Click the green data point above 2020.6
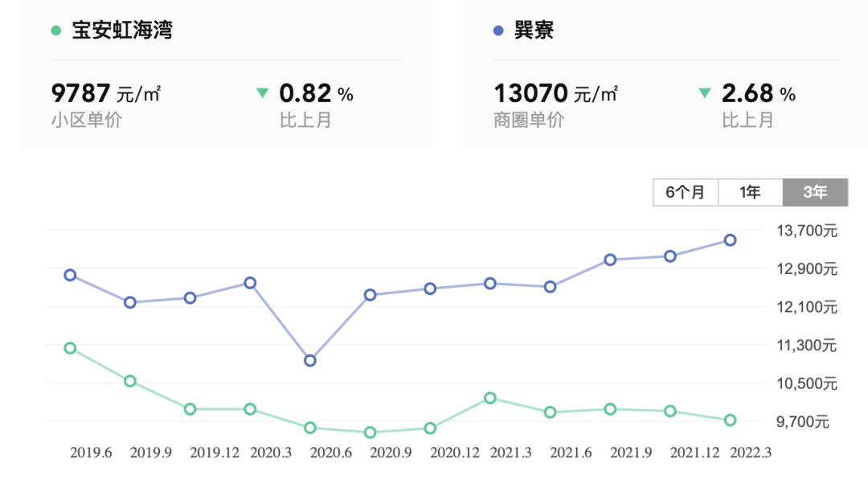The width and height of the screenshot is (868, 483). pos(310,428)
